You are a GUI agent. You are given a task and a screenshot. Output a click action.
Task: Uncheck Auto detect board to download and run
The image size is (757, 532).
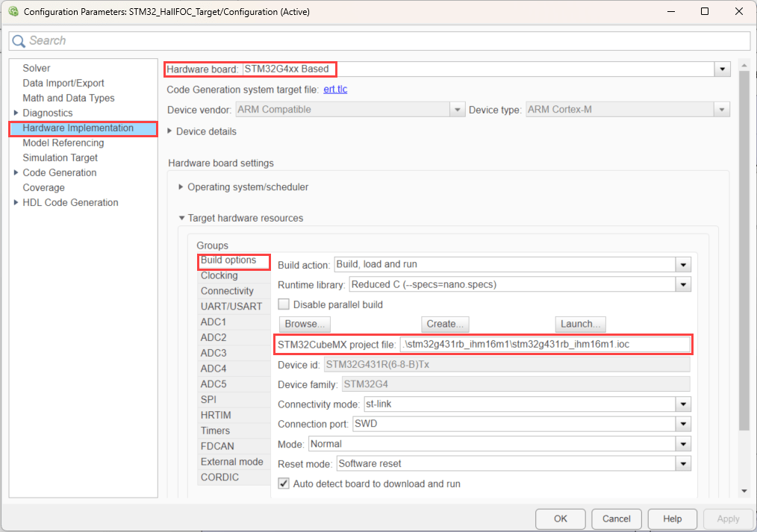click(x=284, y=484)
